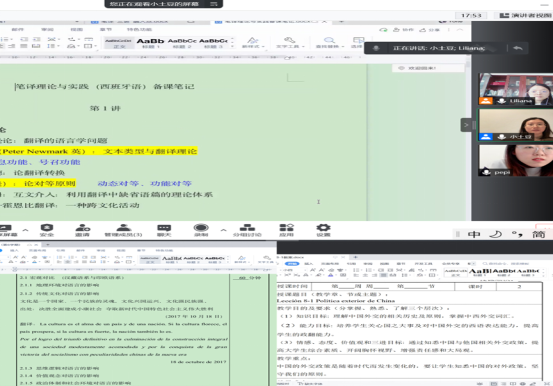Open the 章节 ribbon tab

[106, 29]
